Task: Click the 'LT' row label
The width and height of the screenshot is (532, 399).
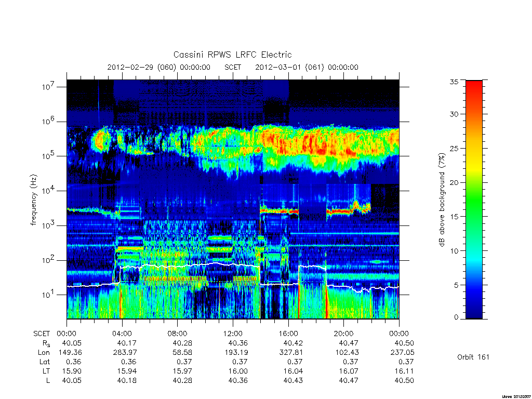Action: coord(46,371)
